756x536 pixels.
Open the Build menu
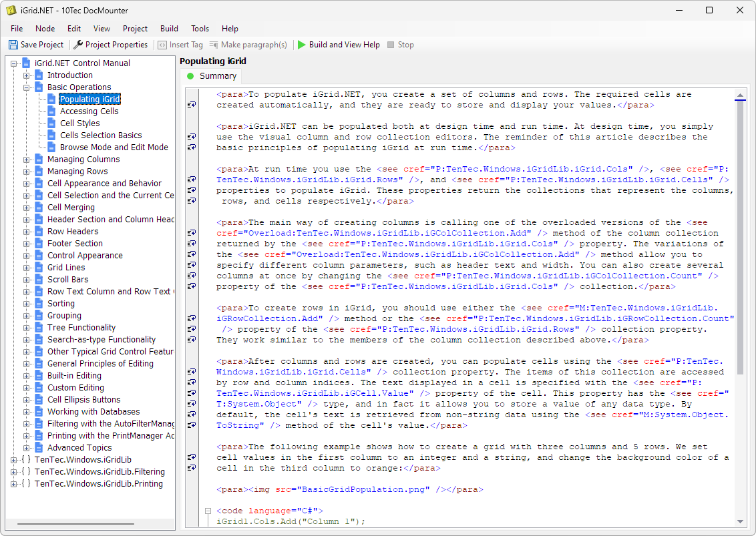(x=169, y=29)
